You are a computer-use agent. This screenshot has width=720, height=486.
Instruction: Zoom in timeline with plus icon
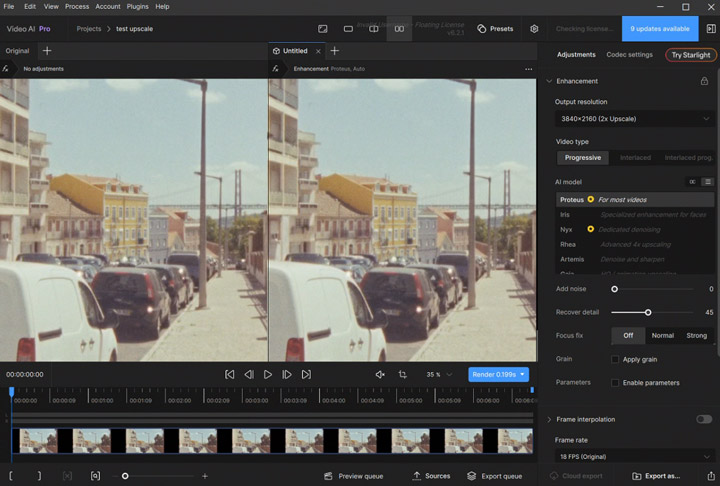205,476
